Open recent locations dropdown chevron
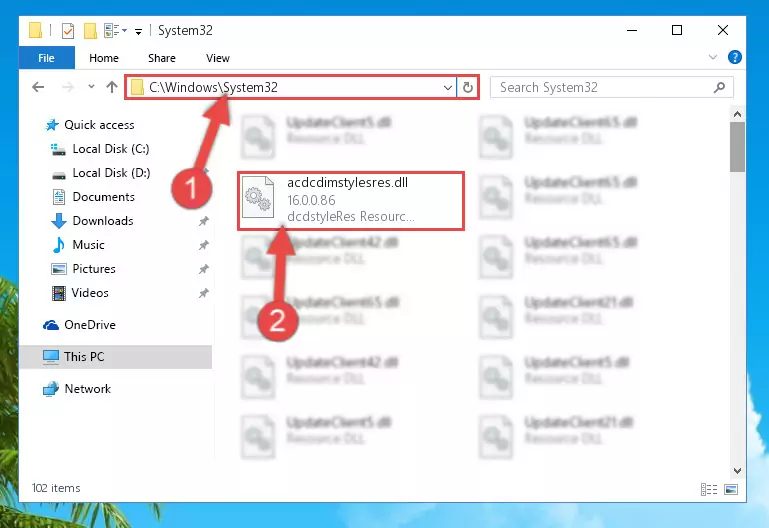This screenshot has width=769, height=528. 91,87
